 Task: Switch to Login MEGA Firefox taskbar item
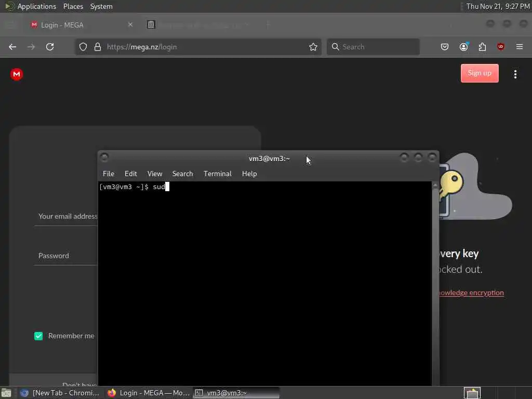[149, 393]
